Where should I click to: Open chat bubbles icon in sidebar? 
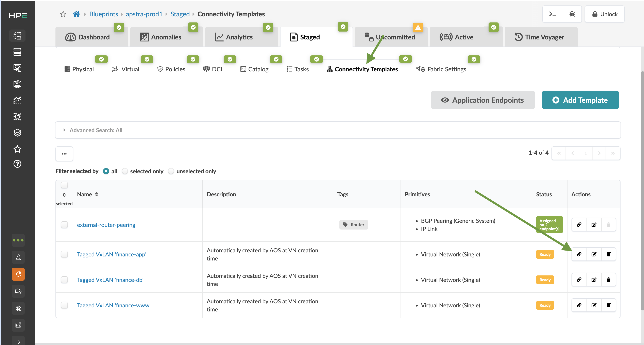click(18, 291)
